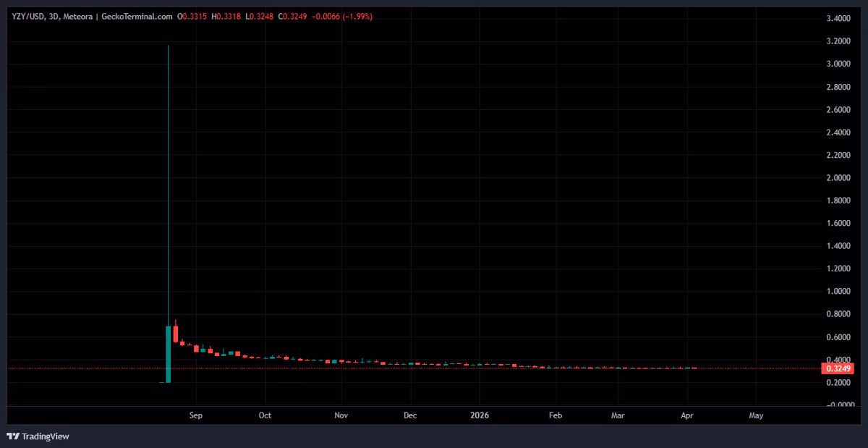The height and width of the screenshot is (448, 868).
Task: Select the May label on time axis
Action: 756,415
